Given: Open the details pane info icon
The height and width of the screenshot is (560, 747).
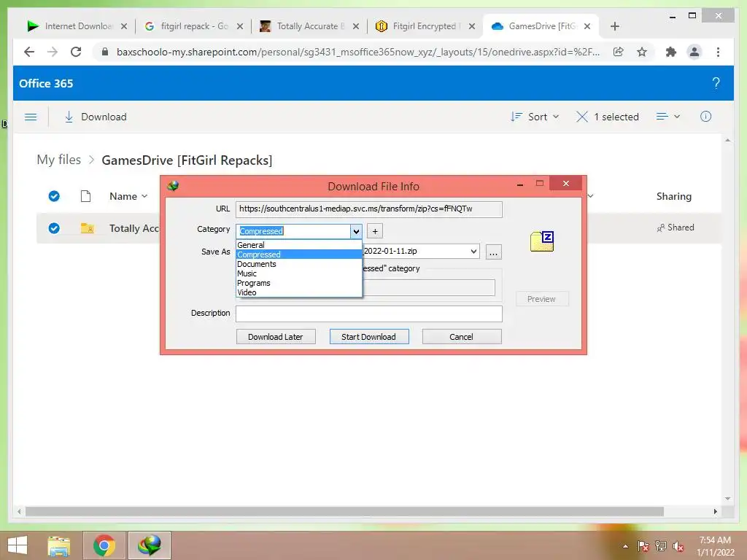Looking at the screenshot, I should pyautogui.click(x=705, y=117).
